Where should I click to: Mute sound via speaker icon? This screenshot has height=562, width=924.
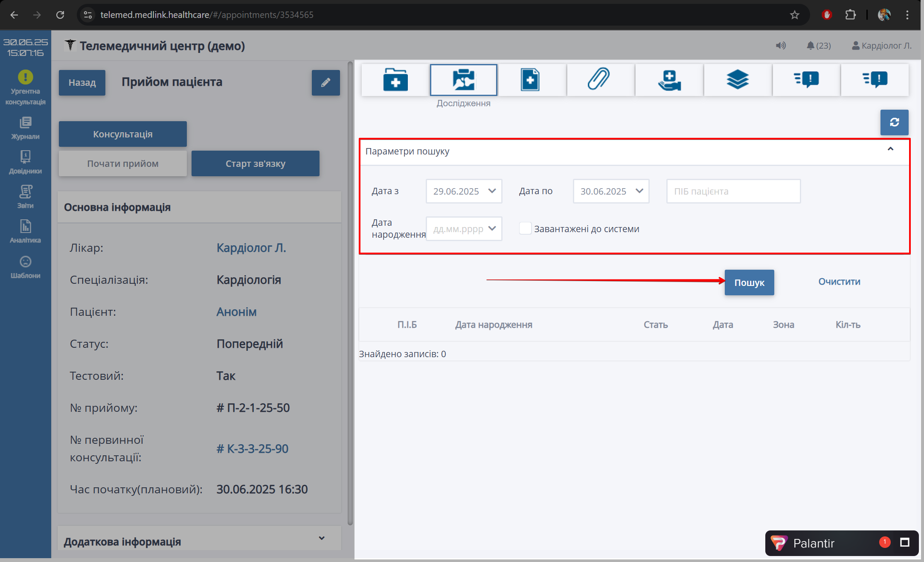[780, 46]
